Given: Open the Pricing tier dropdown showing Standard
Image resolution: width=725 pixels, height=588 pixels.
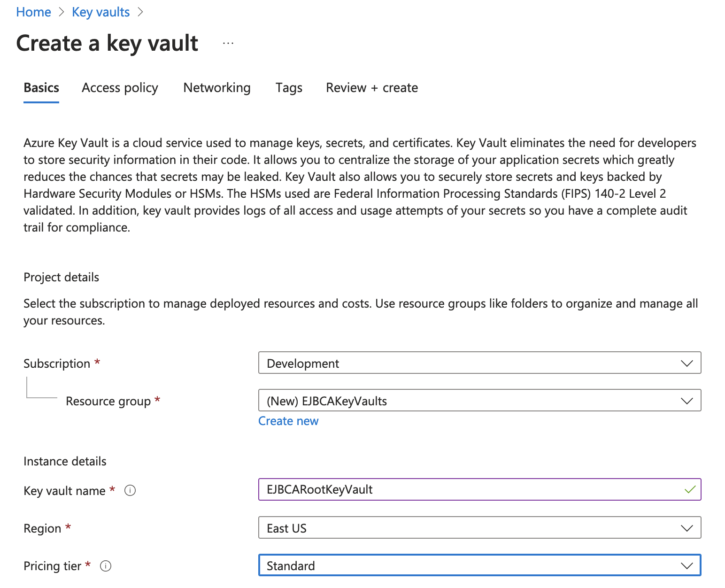Looking at the screenshot, I should [x=479, y=565].
